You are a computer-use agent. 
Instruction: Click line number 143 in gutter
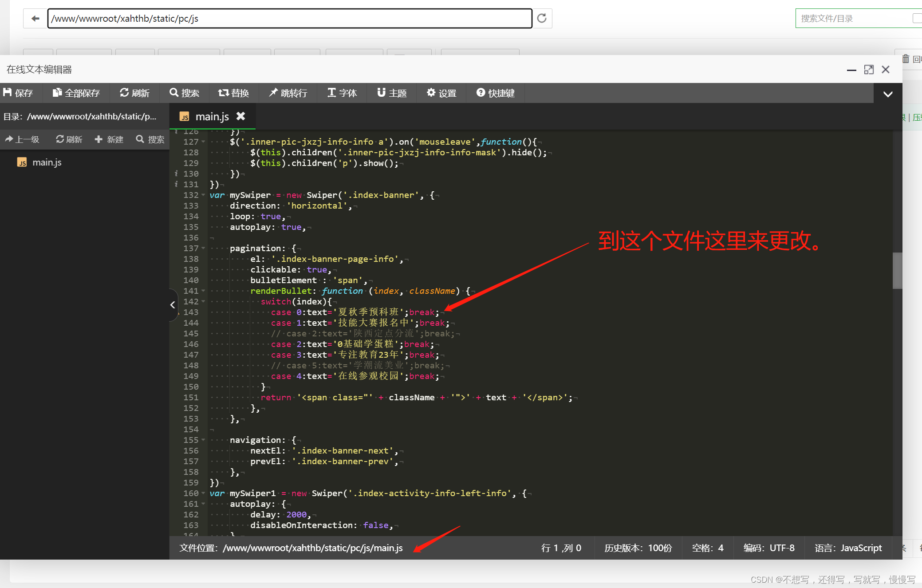click(191, 312)
